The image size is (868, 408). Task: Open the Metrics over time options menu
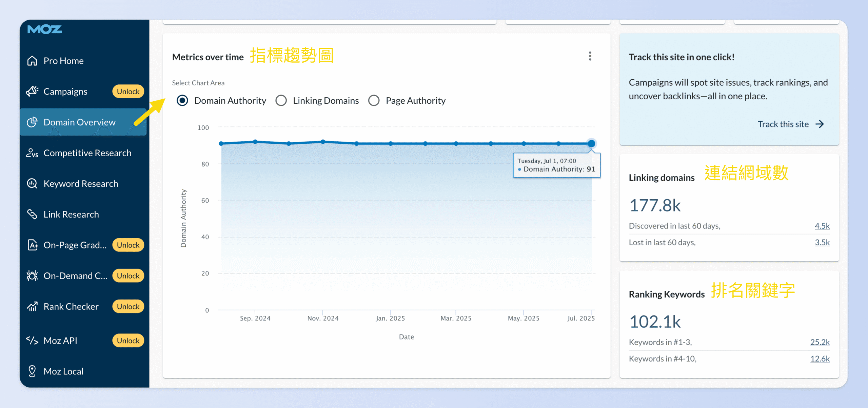click(x=590, y=56)
